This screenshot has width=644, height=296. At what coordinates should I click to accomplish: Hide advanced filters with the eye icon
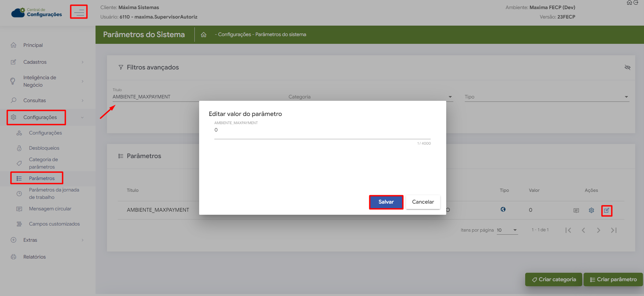pyautogui.click(x=627, y=67)
